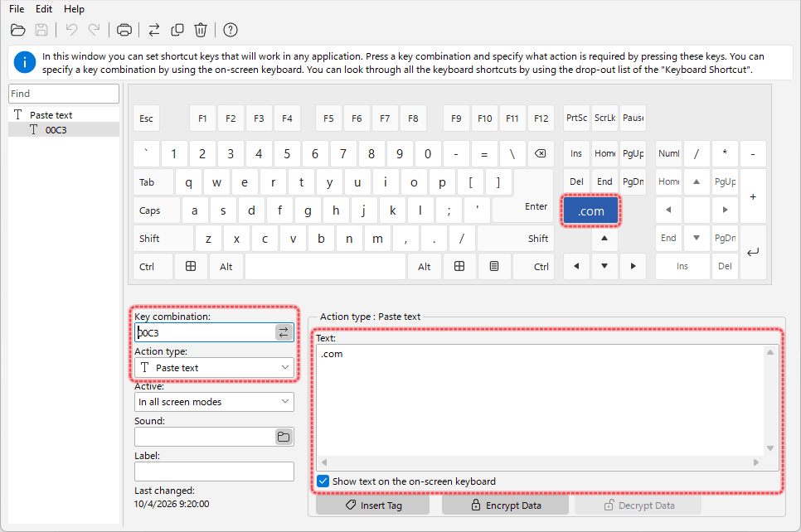Viewport: 801px width, 532px height.
Task: Click the NumLock key
Action: click(x=668, y=153)
